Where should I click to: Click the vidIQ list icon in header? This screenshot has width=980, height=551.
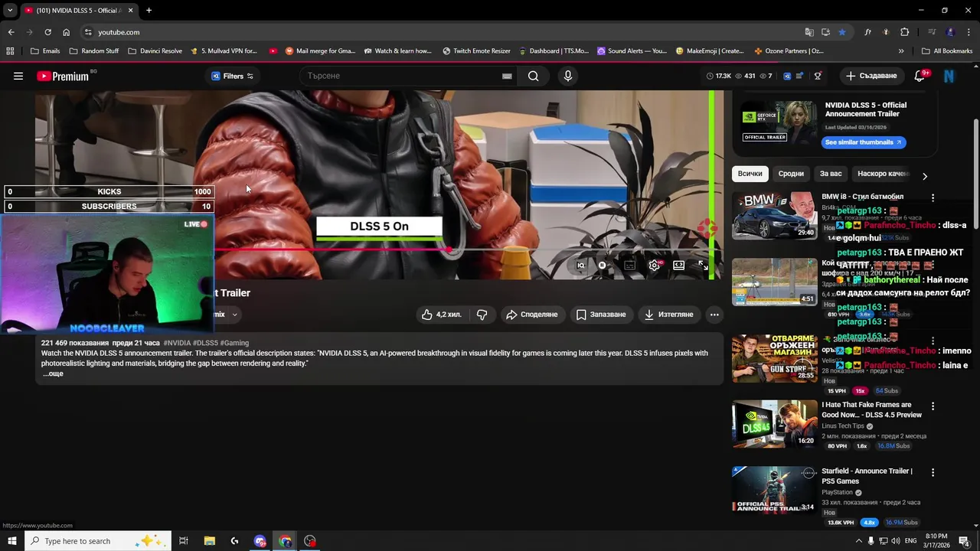[800, 76]
